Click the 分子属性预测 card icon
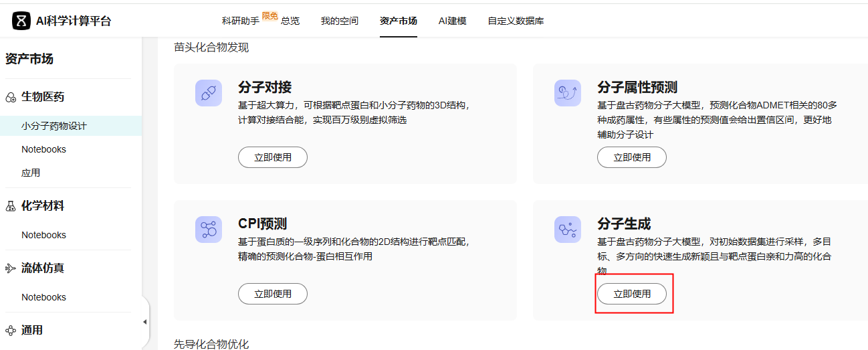Screen dimensions: 868x350 tap(568, 93)
